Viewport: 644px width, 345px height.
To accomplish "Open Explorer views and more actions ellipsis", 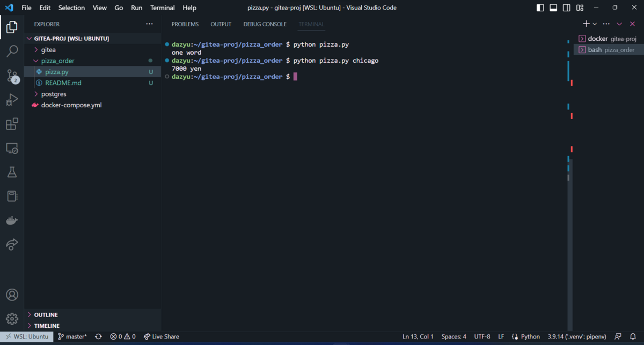I will [x=149, y=24].
